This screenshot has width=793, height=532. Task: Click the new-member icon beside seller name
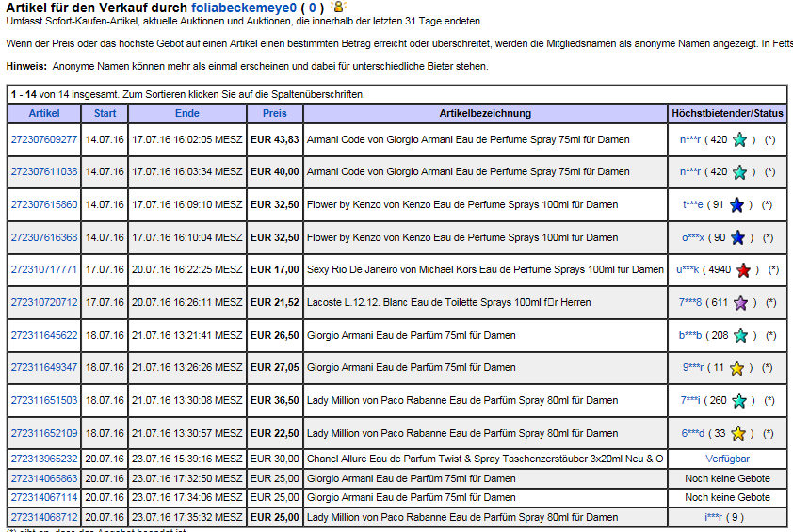pyautogui.click(x=338, y=8)
